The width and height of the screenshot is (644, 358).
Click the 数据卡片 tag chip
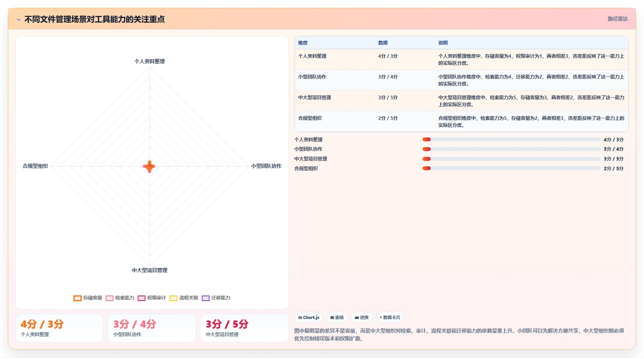point(390,317)
